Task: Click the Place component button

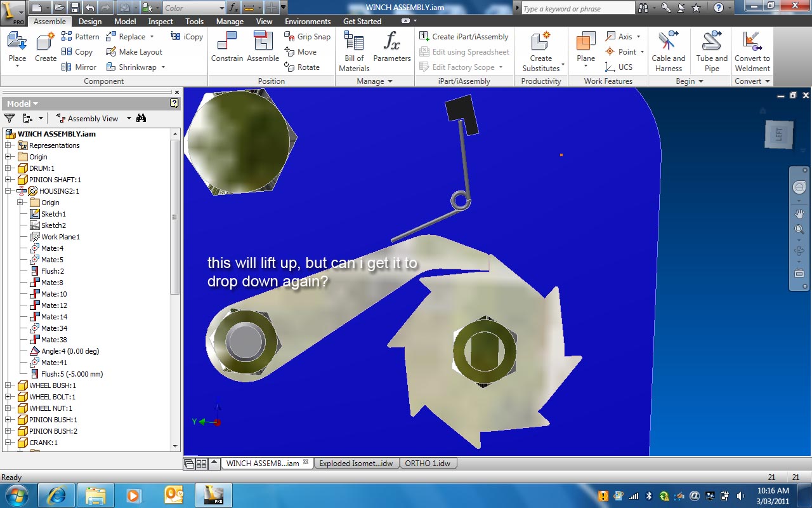Action: [16, 46]
